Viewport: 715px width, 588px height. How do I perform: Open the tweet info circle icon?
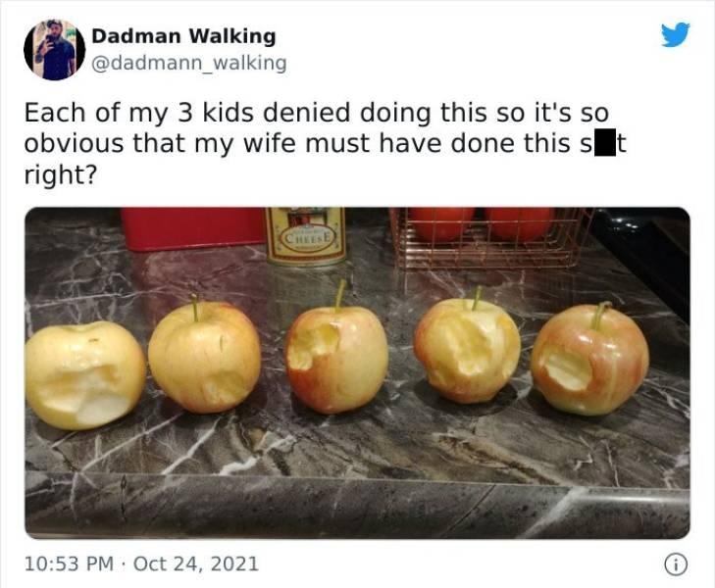click(x=676, y=564)
